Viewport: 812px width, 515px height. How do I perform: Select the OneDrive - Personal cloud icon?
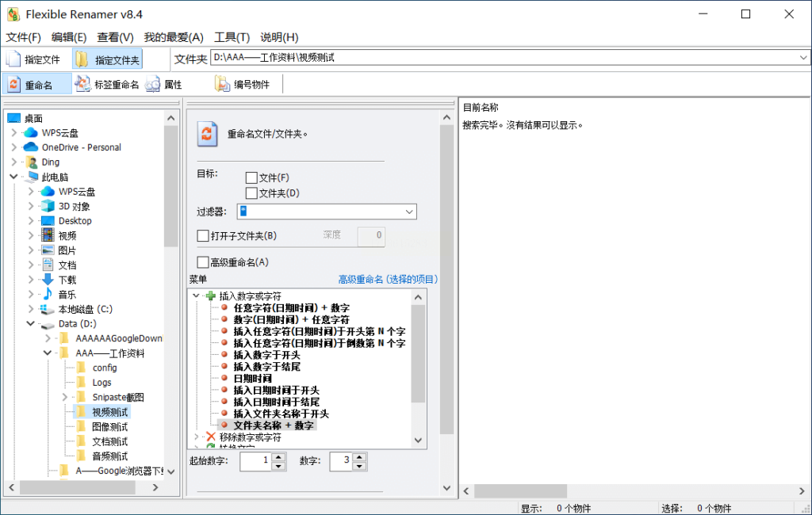click(31, 147)
